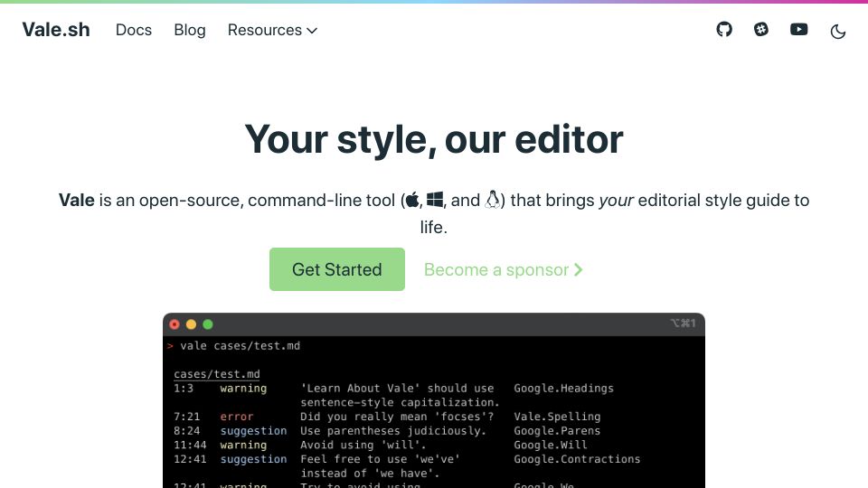Click the 'Your style, our editor' heading
This screenshot has width=868, height=488.
coord(434,139)
